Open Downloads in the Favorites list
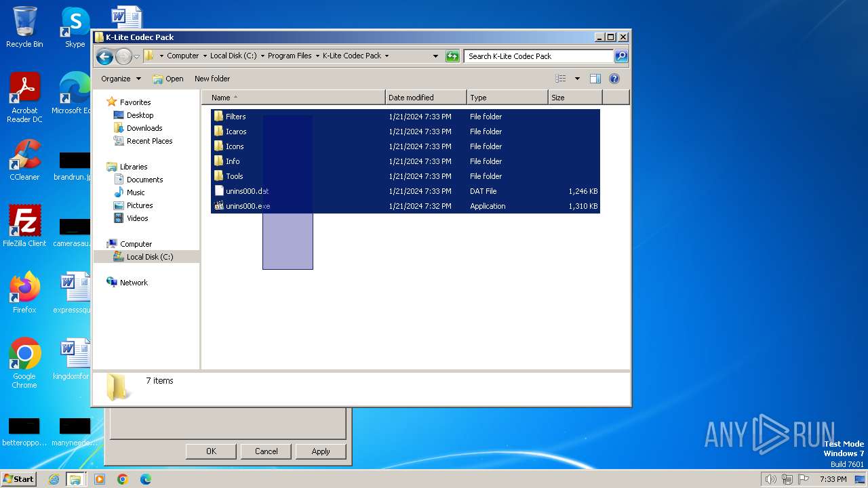Viewport: 868px width, 488px height. point(144,128)
